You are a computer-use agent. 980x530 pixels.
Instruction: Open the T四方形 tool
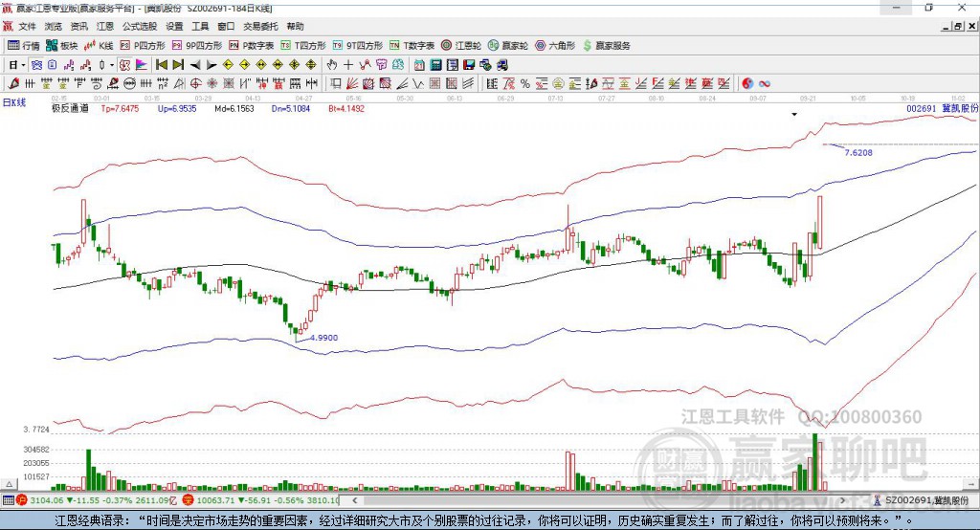[x=303, y=46]
